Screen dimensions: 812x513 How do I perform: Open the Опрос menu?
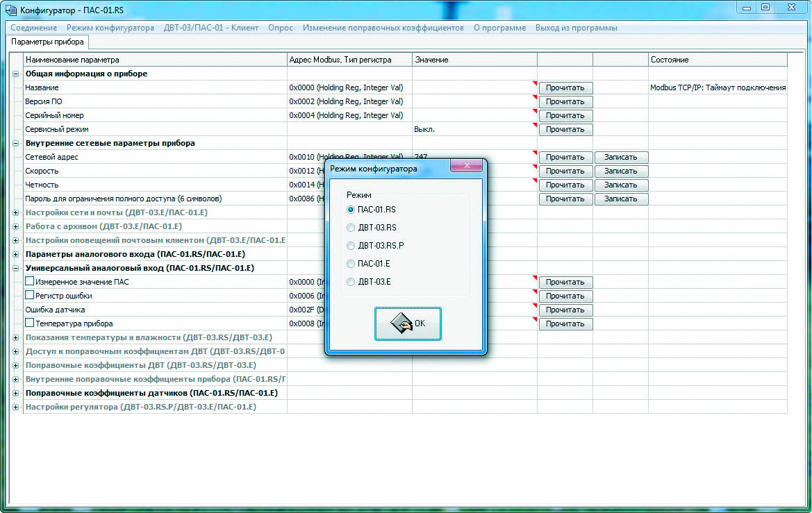click(x=281, y=28)
